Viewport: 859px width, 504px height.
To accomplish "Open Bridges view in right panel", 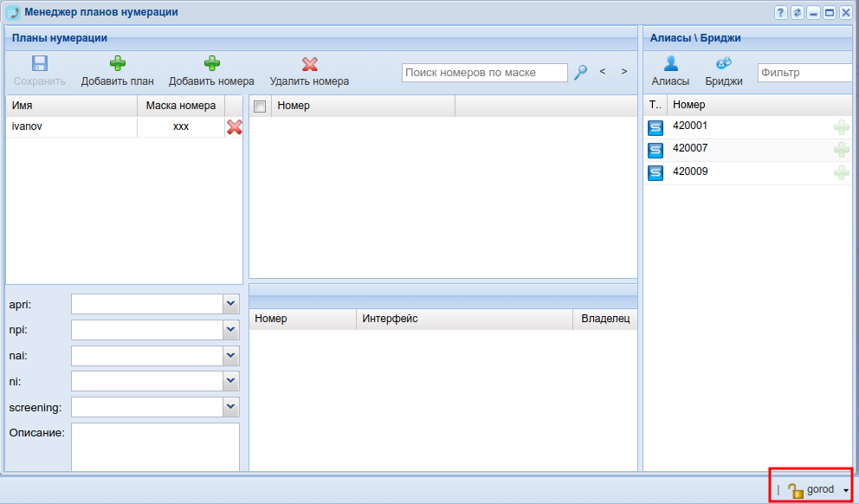I will [724, 71].
